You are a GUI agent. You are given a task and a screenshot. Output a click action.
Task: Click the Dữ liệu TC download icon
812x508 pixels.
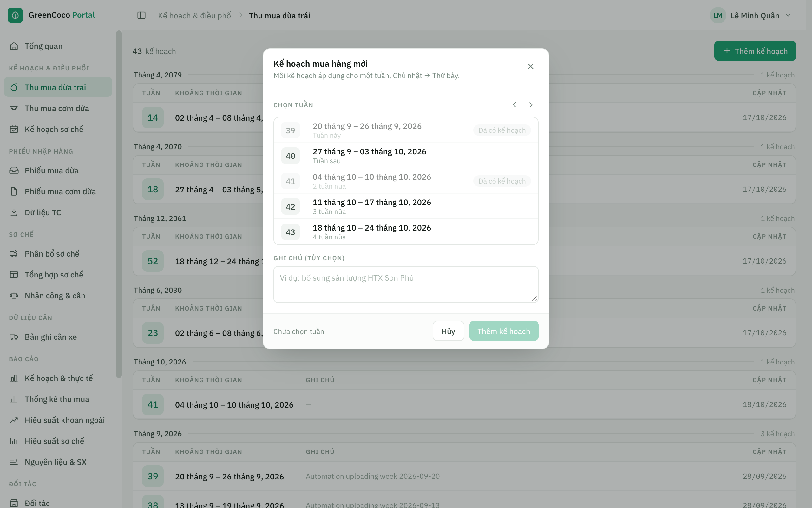[14, 212]
